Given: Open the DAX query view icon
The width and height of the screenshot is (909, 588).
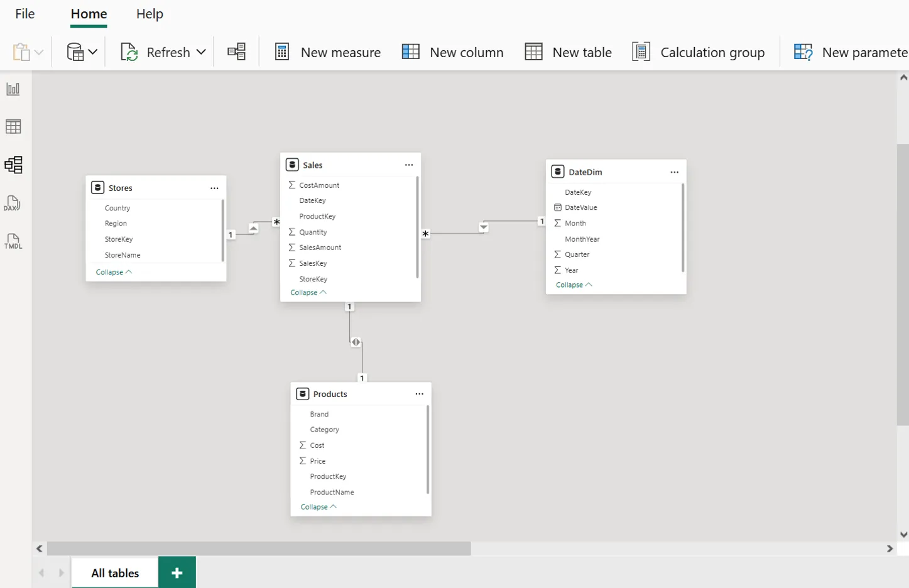Looking at the screenshot, I should point(12,203).
